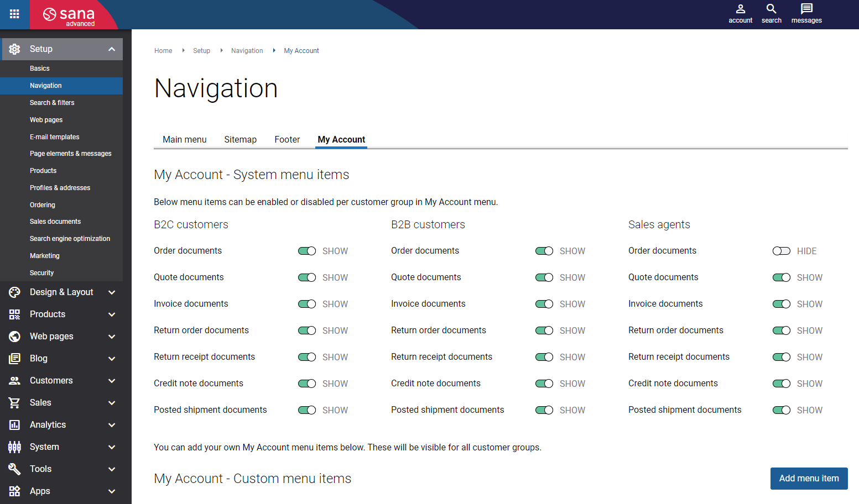The image size is (859, 504).
Task: Open Search & filters in sidebar
Action: pyautogui.click(x=61, y=103)
